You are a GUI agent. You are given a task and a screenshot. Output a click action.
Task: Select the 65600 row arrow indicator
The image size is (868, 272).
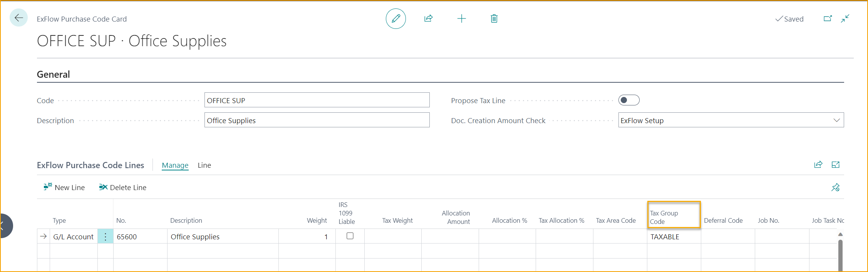click(x=44, y=236)
